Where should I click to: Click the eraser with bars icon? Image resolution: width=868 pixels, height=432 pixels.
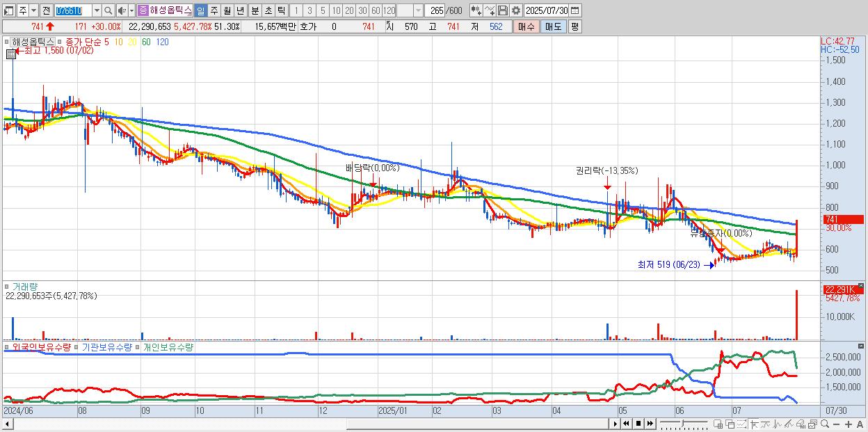point(801,424)
